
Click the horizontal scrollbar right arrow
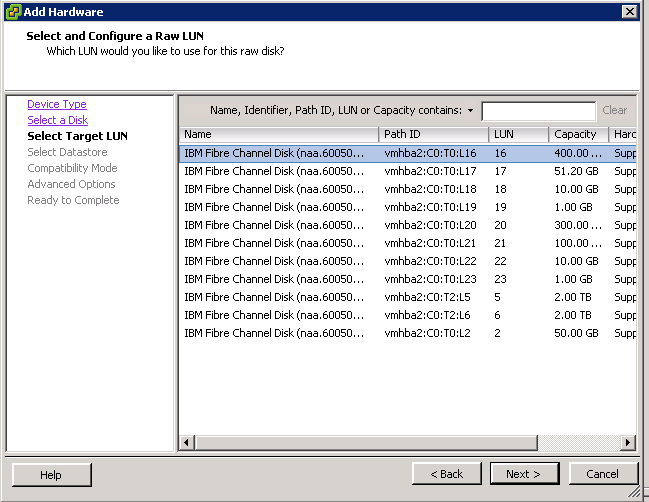(627, 442)
